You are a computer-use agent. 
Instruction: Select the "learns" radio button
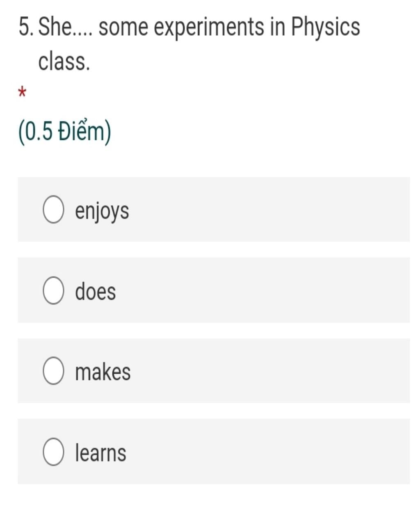53,452
